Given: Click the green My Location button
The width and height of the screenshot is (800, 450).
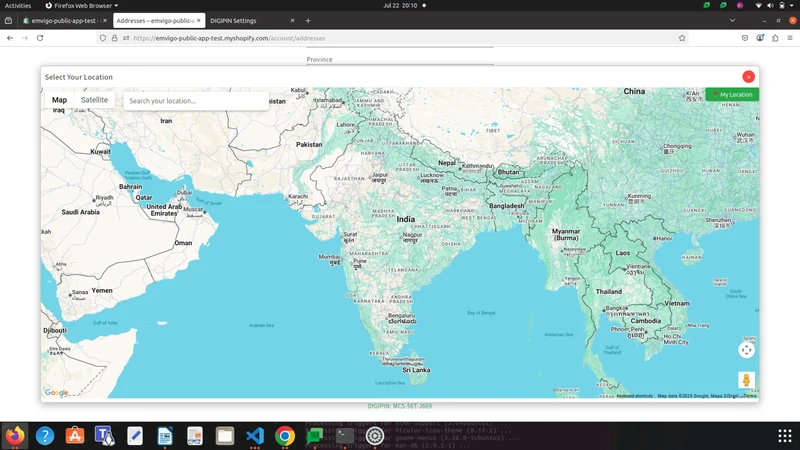Looking at the screenshot, I should pyautogui.click(x=732, y=94).
